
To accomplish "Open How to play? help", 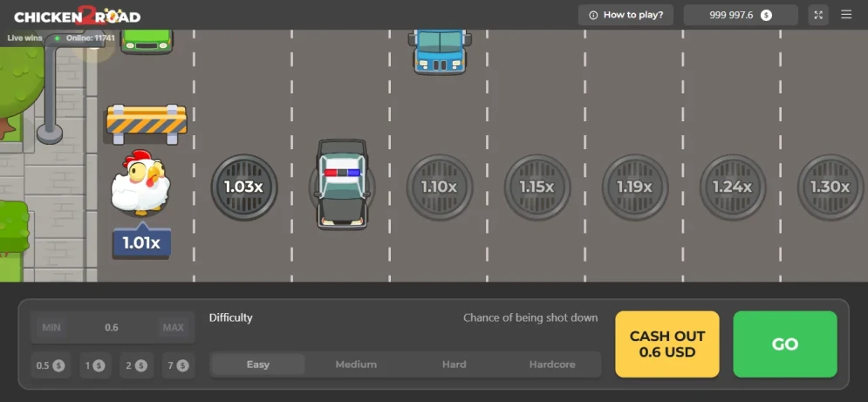I will tap(625, 15).
